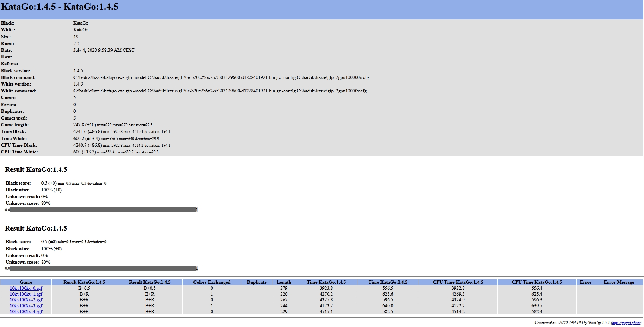
Task: Click the Komi value '7.5'
Action: tap(76, 44)
